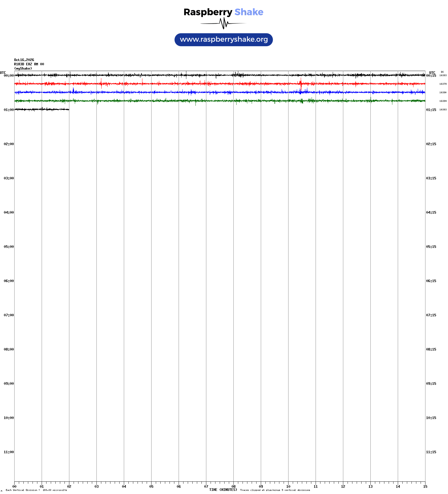Image resolution: width=448 pixels, height=494 pixels.
Task: Click the green seismic trace
Action: [x=220, y=101]
